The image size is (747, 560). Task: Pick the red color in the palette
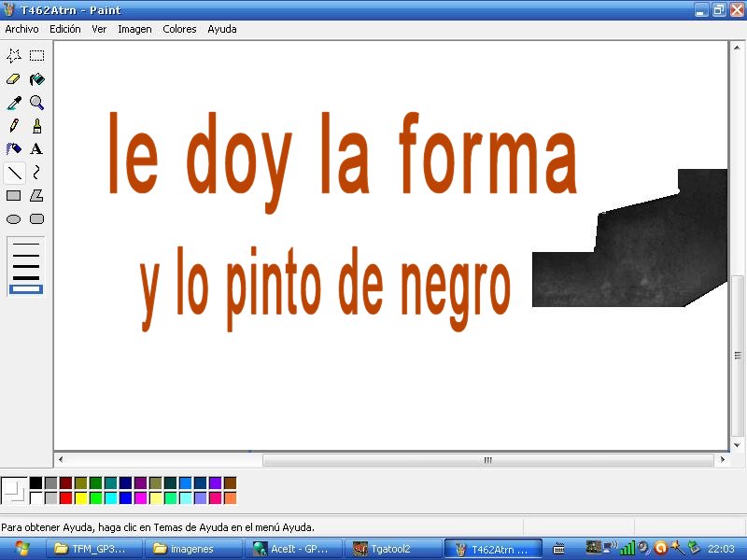65,497
